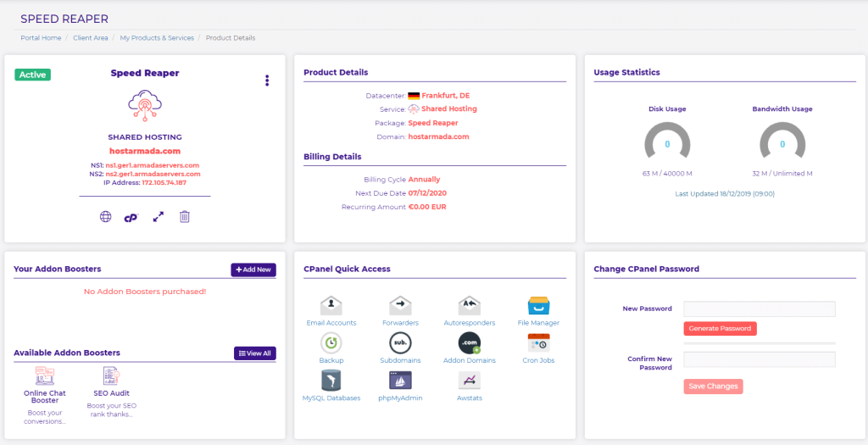Click the upgrade arrows icon

click(x=159, y=217)
